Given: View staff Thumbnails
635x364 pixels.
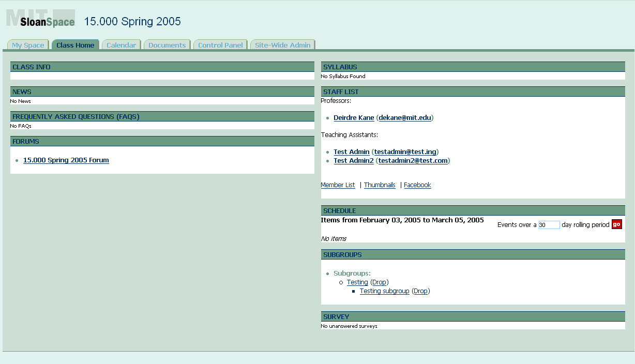Looking at the screenshot, I should tap(380, 185).
